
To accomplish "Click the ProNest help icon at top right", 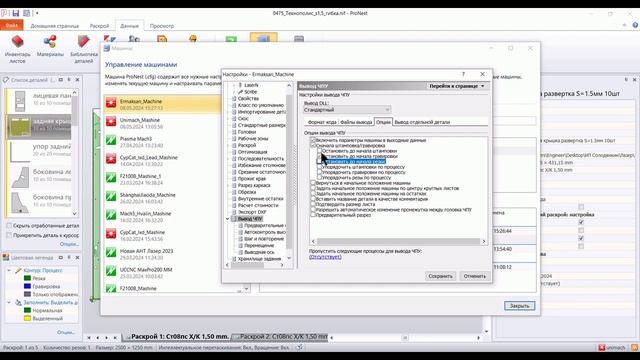I will coord(635,25).
